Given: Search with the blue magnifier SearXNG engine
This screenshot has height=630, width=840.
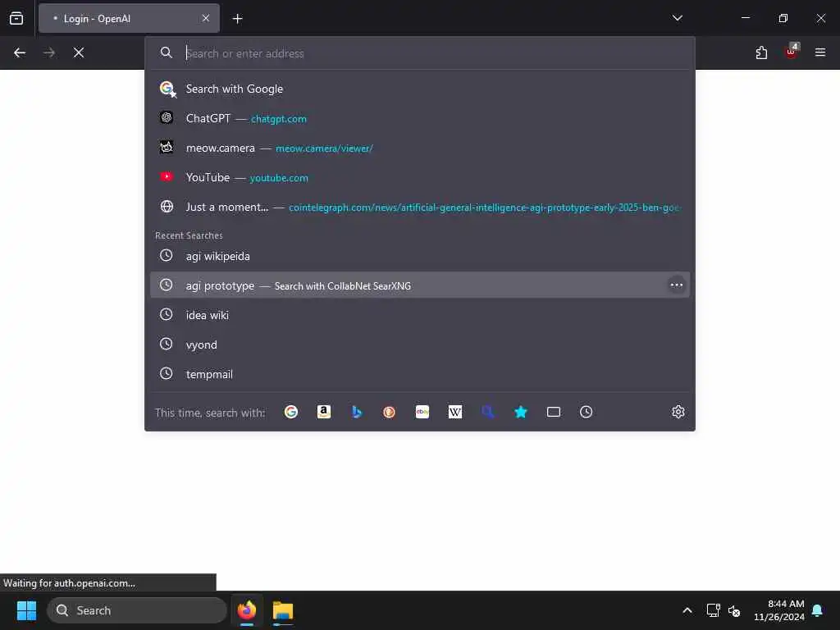Looking at the screenshot, I should click(x=488, y=412).
